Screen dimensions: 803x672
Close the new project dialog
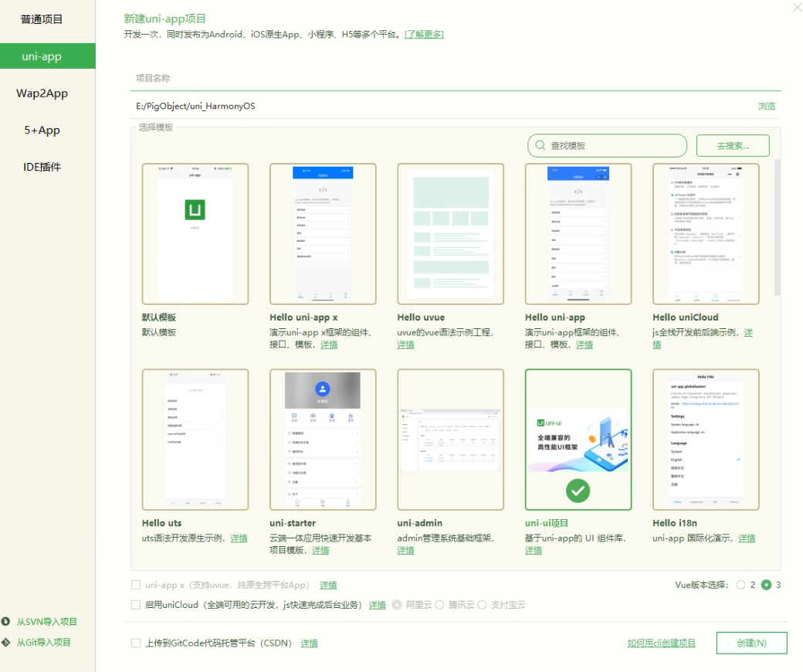coord(798,7)
